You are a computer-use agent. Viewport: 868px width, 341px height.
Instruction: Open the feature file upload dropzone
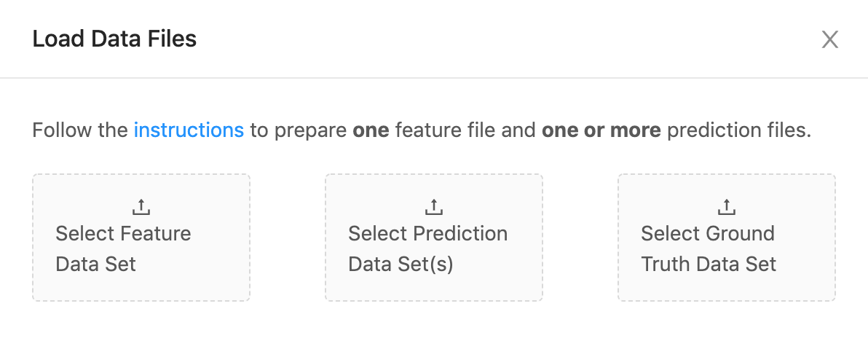tap(141, 238)
